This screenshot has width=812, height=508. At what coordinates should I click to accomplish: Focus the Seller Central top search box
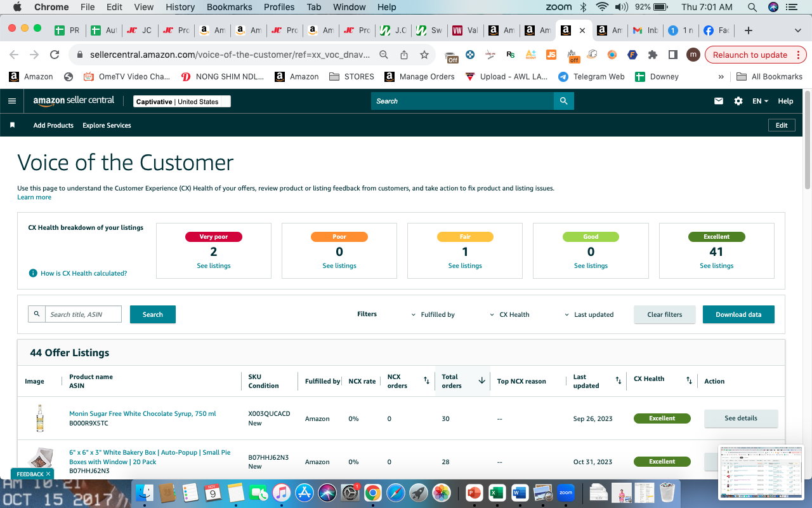[462, 101]
